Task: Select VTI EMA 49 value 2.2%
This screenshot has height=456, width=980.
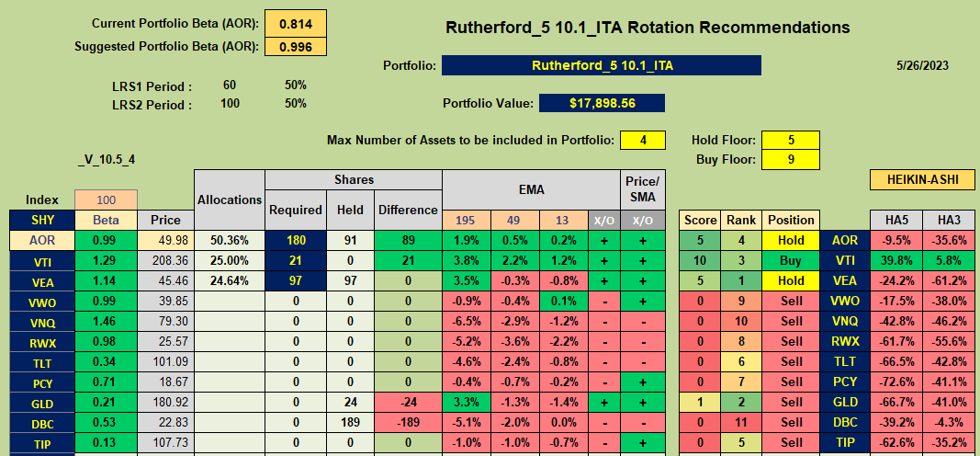Action: click(x=515, y=260)
